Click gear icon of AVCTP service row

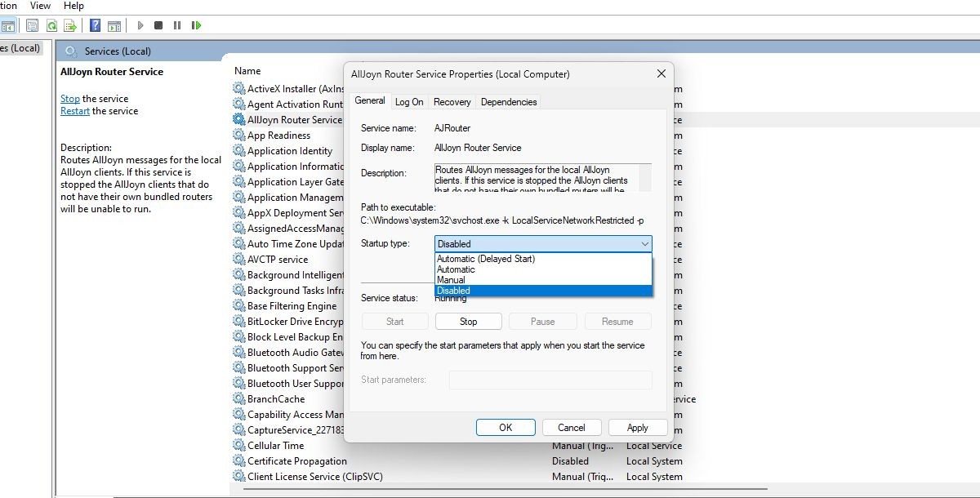click(x=238, y=259)
